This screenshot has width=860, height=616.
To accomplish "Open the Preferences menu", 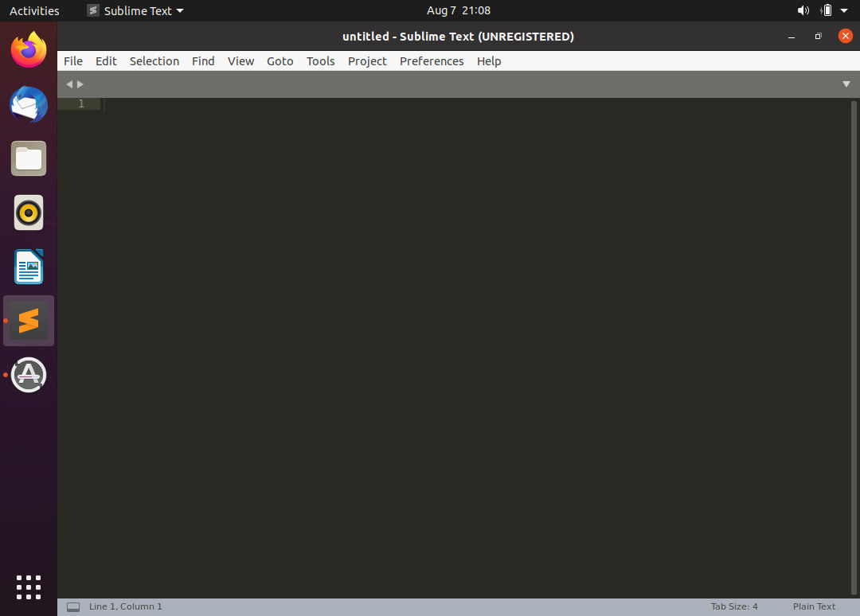I will tap(432, 60).
